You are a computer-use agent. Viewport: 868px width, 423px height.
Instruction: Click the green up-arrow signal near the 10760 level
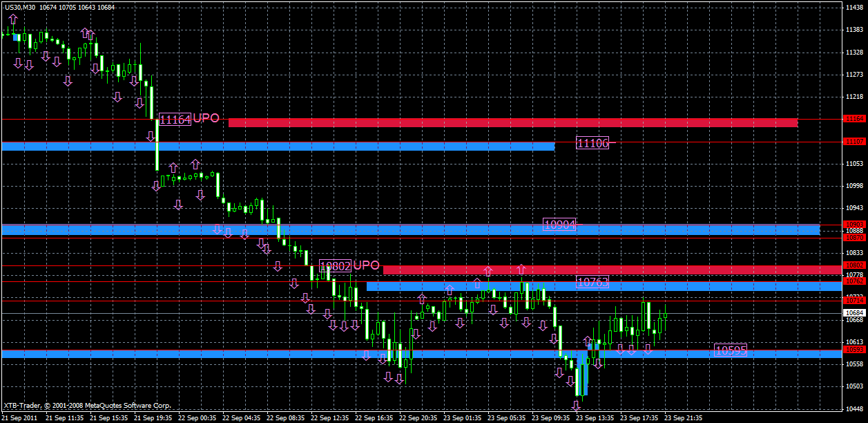point(449,289)
